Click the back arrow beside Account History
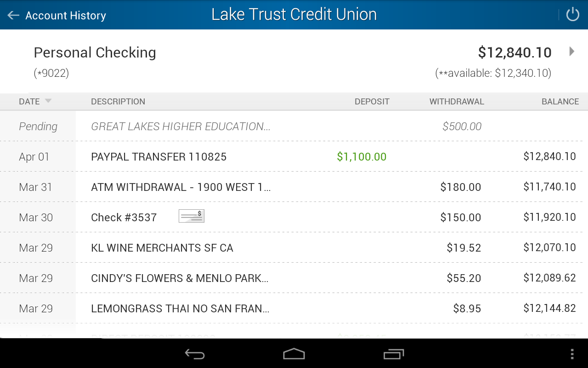Screen dimensions: 588x368 coord(12,14)
